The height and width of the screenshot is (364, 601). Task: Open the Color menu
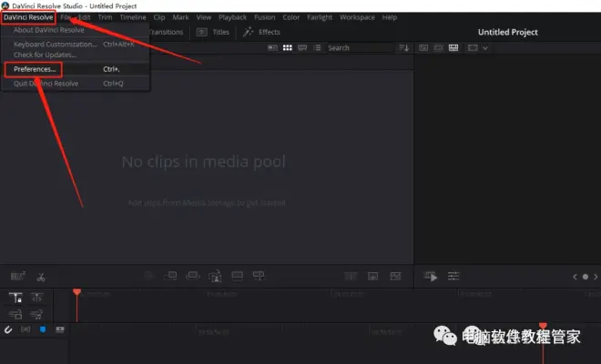290,17
